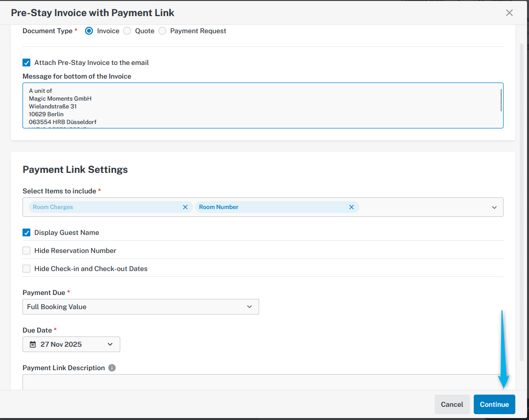Choose Payment Request document type

(x=162, y=31)
